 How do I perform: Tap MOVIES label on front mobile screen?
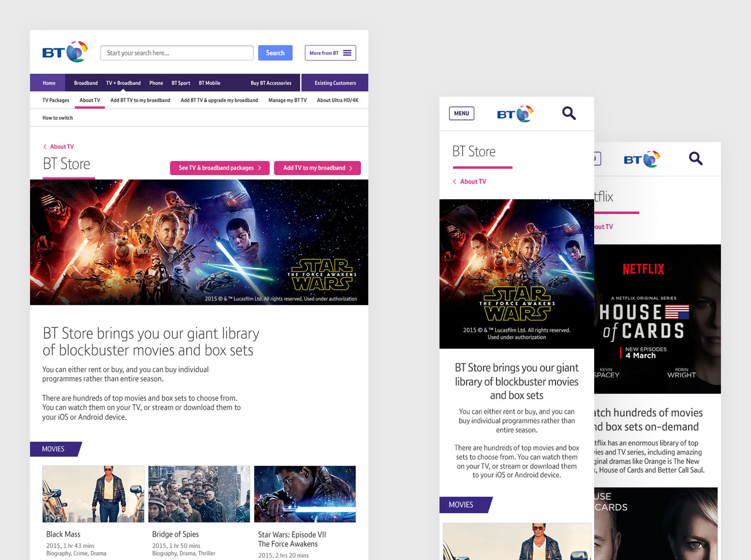click(x=466, y=504)
